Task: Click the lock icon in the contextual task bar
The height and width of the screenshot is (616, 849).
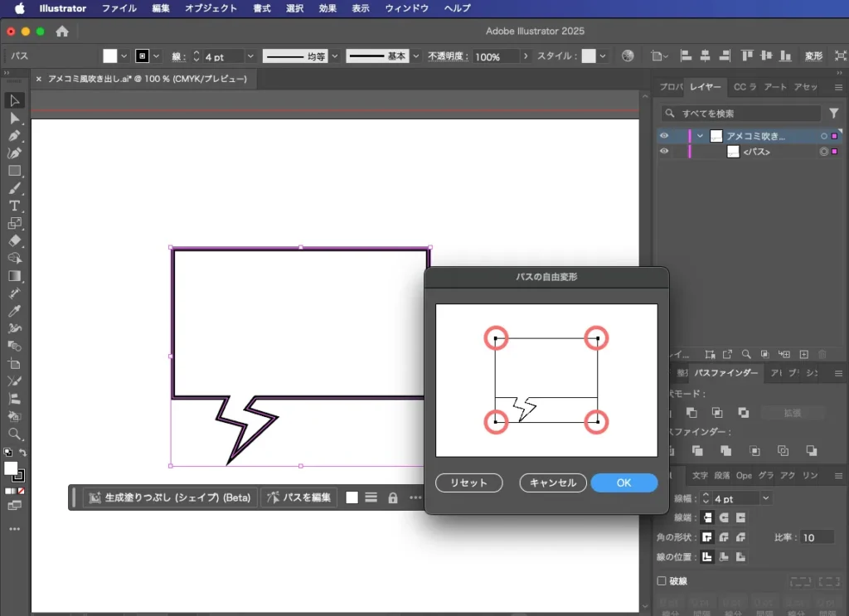Action: [393, 497]
